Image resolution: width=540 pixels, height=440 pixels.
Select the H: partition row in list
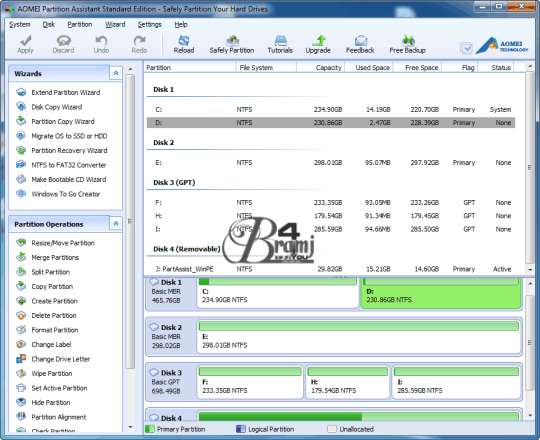pyautogui.click(x=331, y=216)
